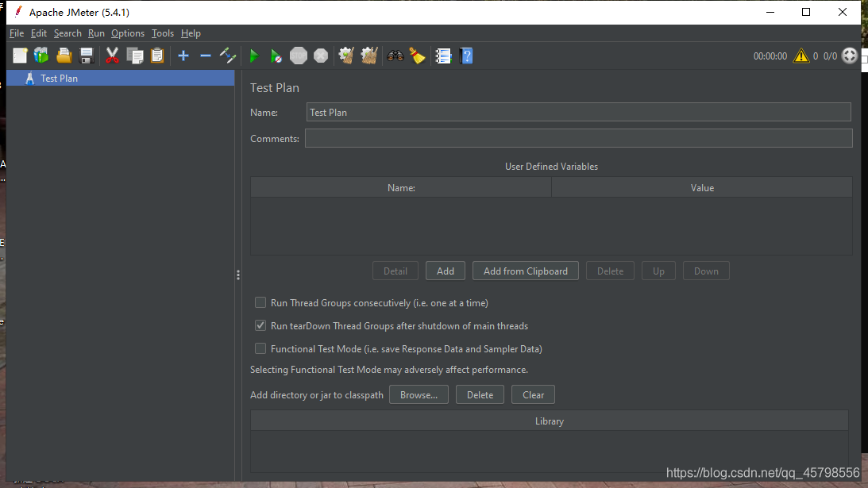
Task: Click the Collapse All minus icon
Action: click(206, 56)
